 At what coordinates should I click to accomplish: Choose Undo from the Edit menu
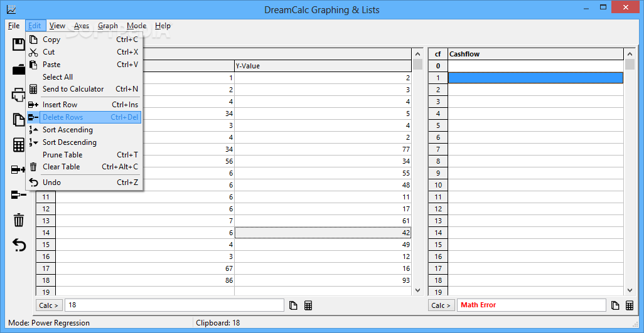[x=85, y=182]
